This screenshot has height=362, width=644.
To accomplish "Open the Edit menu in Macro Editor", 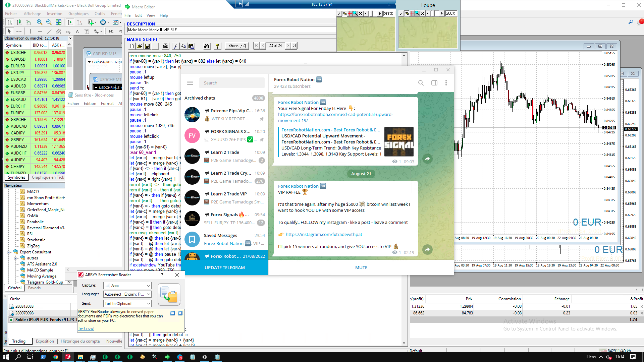I will pyautogui.click(x=139, y=15).
